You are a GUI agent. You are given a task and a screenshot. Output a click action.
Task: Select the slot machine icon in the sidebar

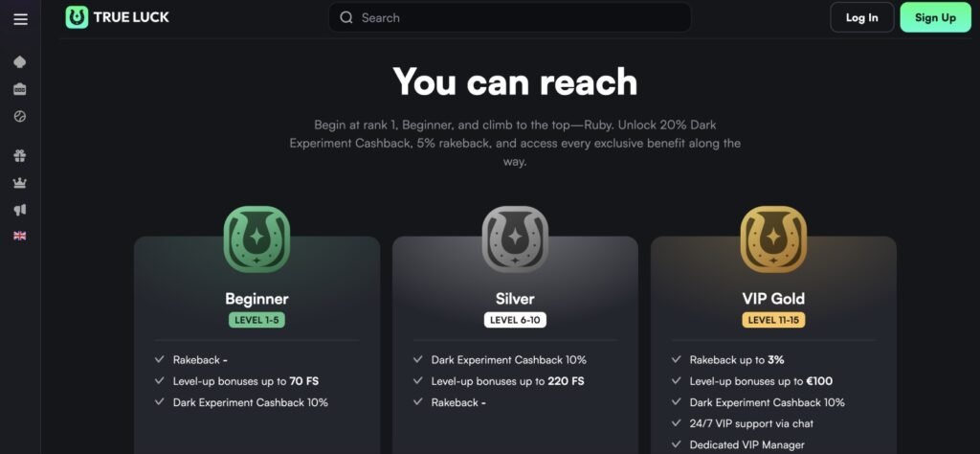click(x=20, y=89)
